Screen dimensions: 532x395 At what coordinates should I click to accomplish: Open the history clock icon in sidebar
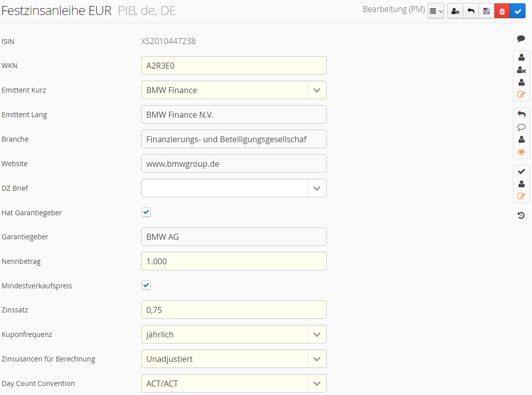click(x=521, y=215)
